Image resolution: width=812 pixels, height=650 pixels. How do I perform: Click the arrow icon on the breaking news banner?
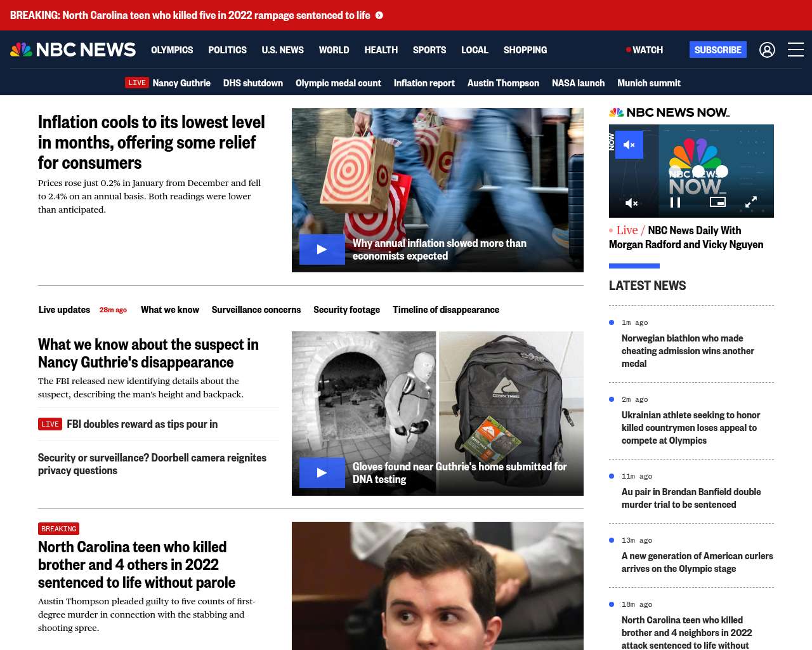pyautogui.click(x=379, y=15)
